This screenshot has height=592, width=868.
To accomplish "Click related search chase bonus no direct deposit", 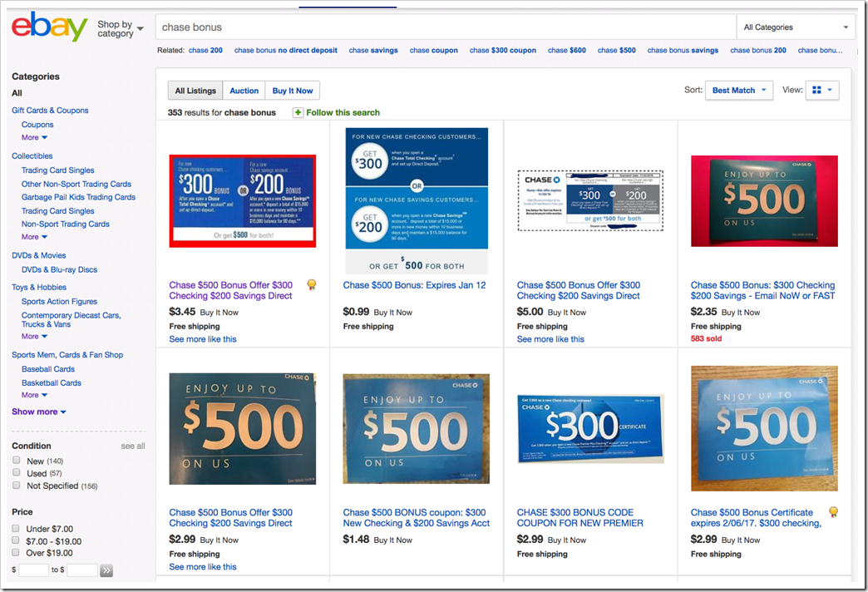I will 286,50.
